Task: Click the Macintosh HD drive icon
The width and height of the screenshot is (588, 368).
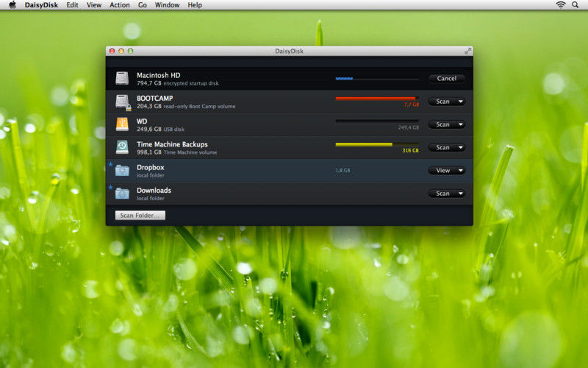Action: (122, 79)
